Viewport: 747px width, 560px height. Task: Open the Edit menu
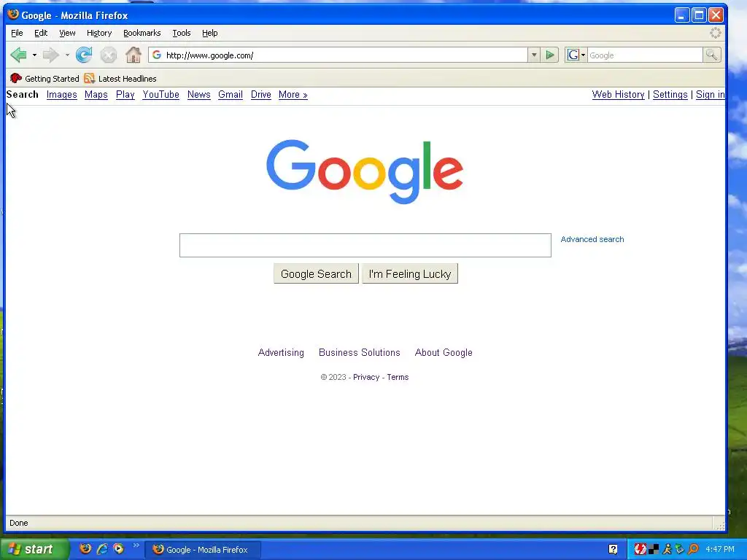coord(41,33)
